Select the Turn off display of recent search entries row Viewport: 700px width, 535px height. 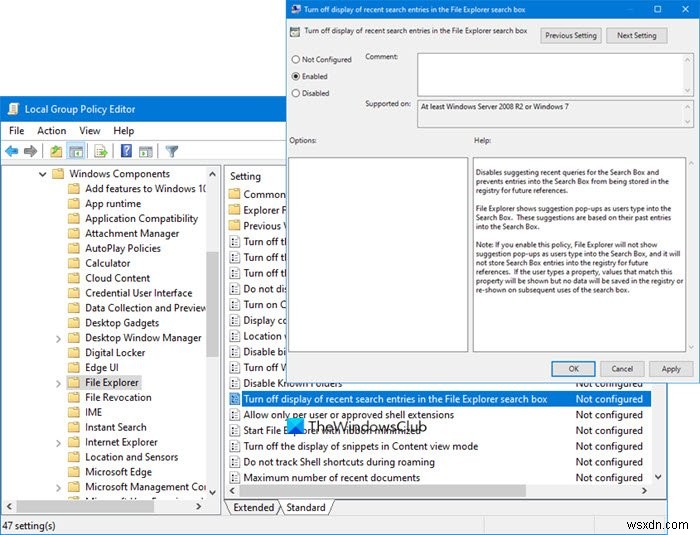[x=440, y=399]
